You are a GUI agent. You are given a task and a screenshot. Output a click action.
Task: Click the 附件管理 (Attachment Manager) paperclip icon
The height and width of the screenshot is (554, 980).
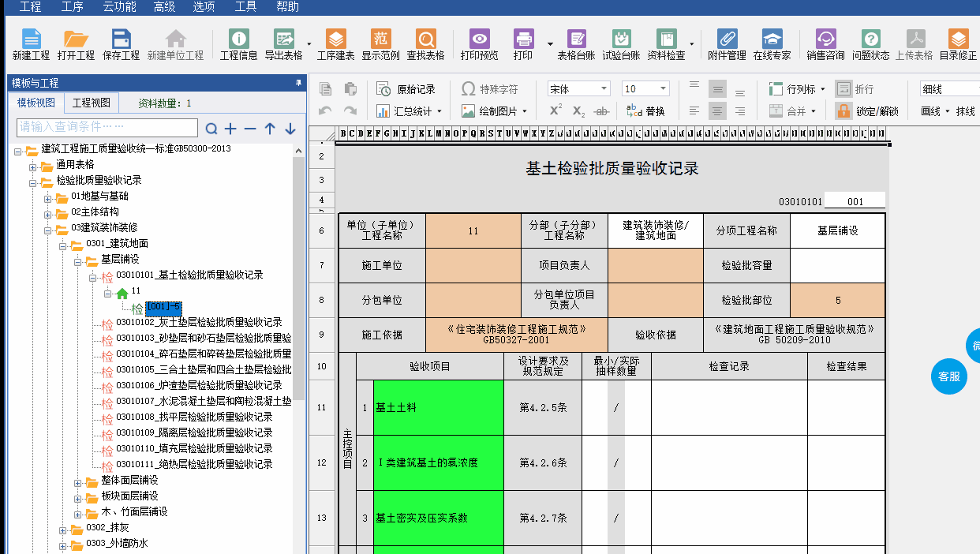pyautogui.click(x=726, y=39)
